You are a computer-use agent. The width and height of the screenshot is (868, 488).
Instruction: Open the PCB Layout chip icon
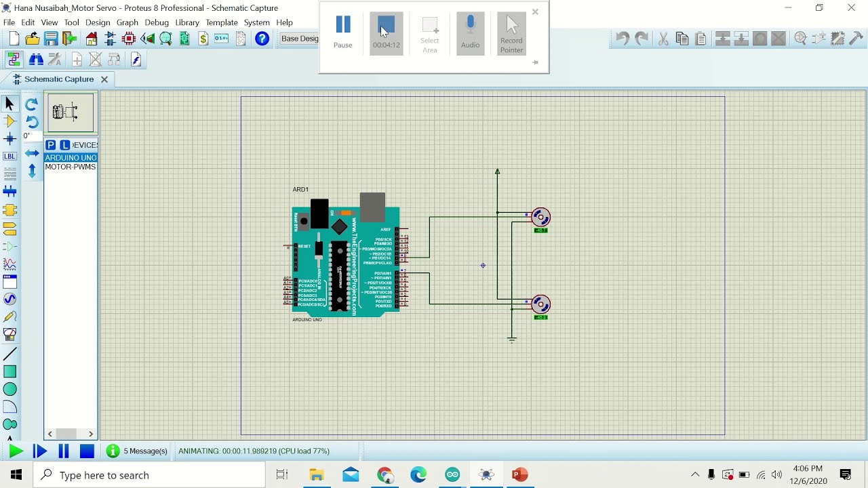click(129, 39)
